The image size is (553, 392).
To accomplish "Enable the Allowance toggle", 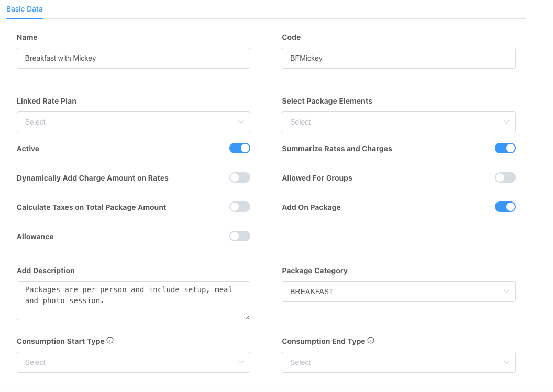I will tap(239, 237).
